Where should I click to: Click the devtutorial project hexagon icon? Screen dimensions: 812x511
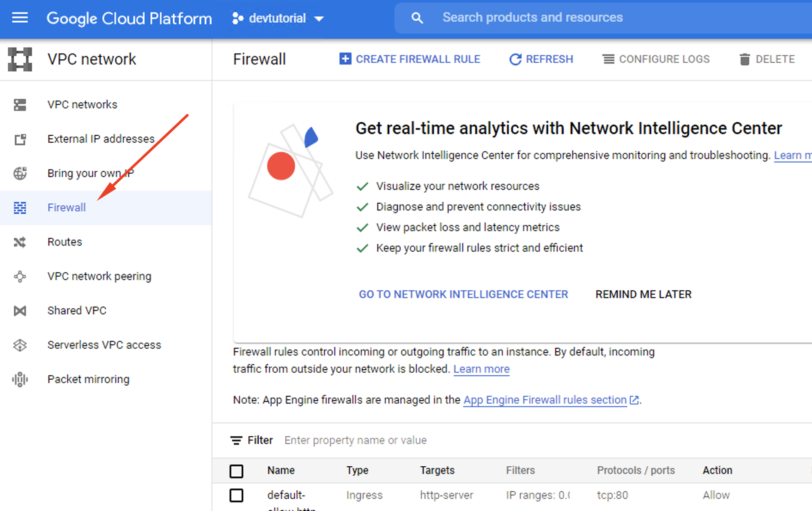point(238,18)
